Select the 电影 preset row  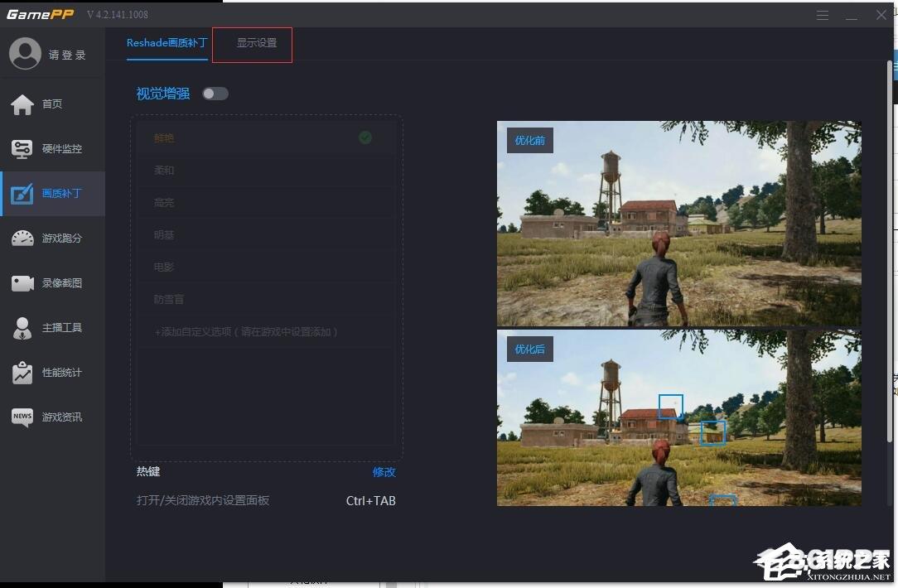coord(265,267)
